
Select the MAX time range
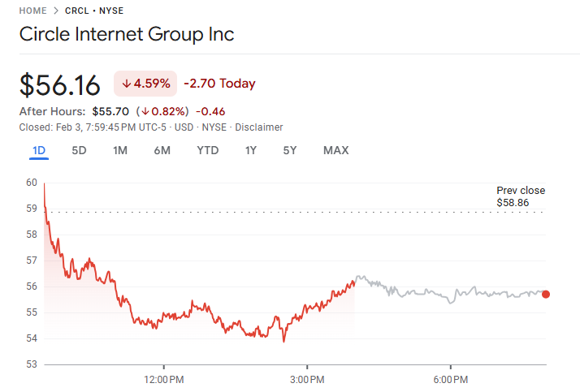335,150
